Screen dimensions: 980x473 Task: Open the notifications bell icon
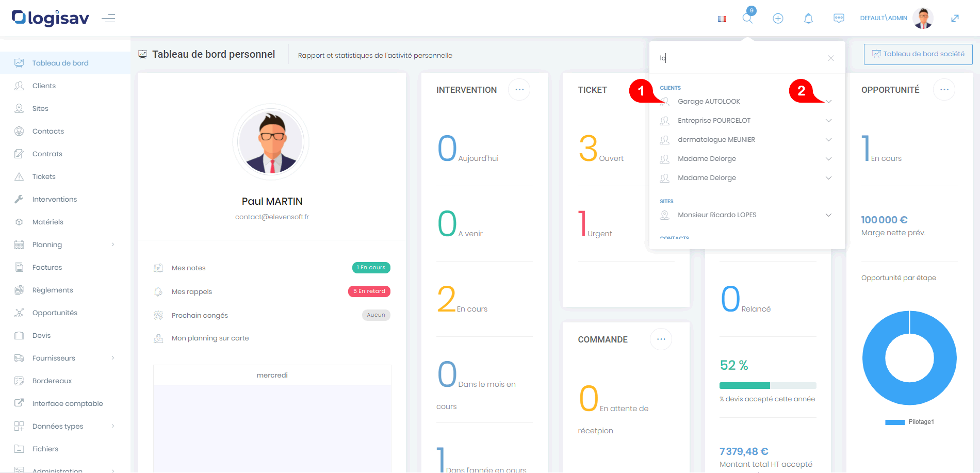point(808,19)
